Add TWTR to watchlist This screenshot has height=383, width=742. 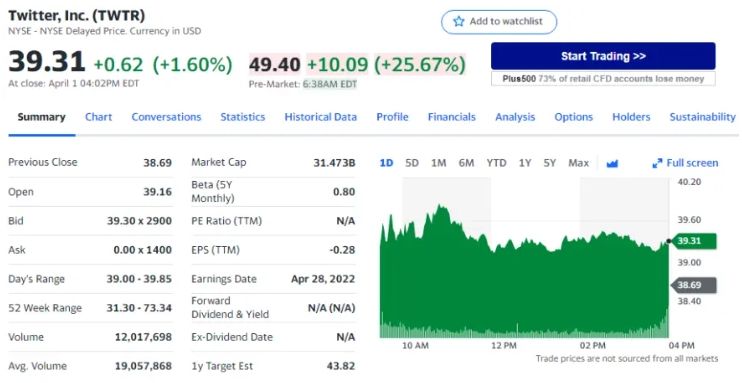(x=499, y=22)
